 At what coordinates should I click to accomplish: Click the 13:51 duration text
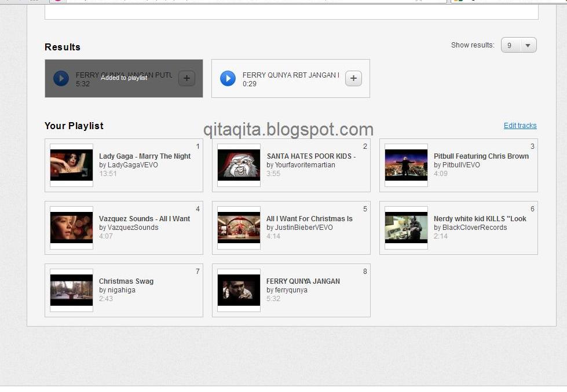tap(108, 174)
